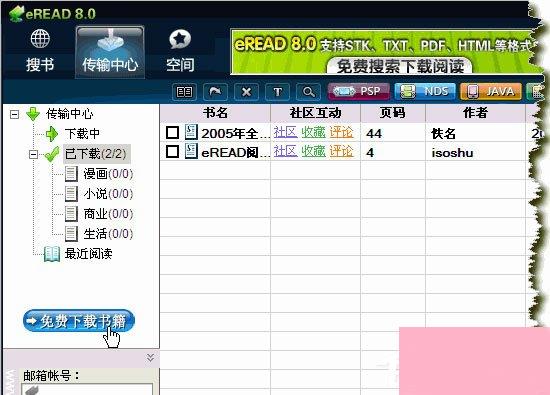Click 评论 link in the 2005年全… row
The image size is (550, 395).
coord(341,132)
